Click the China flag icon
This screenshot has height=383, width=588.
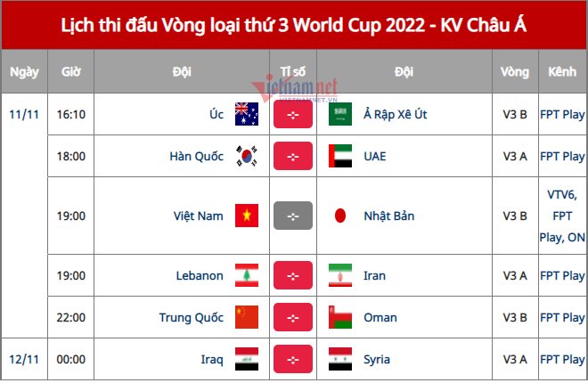(x=246, y=317)
